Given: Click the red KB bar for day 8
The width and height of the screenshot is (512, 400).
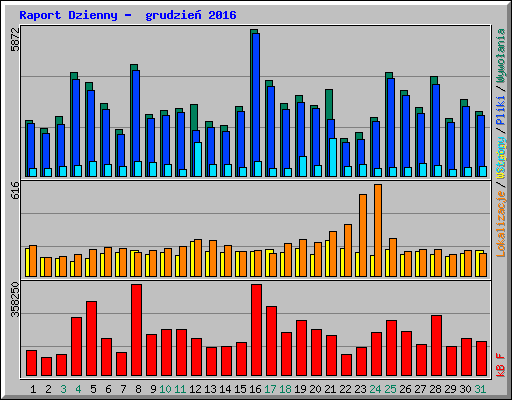Looking at the screenshot, I should click(x=136, y=330).
